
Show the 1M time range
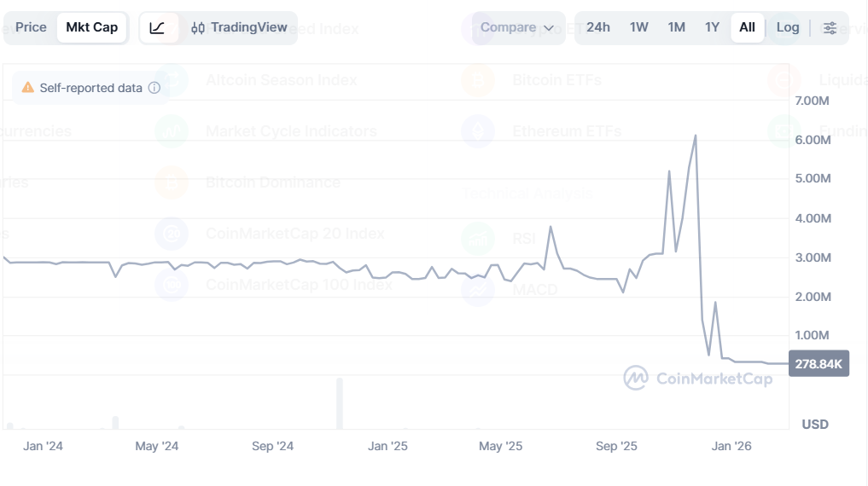677,27
